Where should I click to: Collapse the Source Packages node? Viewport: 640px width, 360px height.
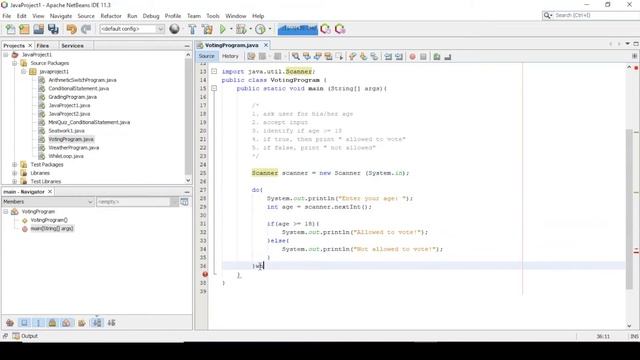[15, 63]
